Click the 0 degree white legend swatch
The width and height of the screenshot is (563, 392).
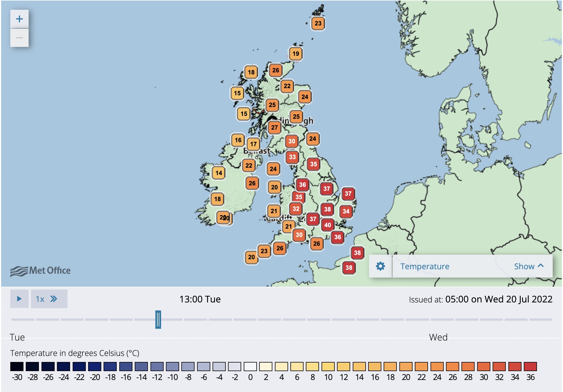point(250,367)
